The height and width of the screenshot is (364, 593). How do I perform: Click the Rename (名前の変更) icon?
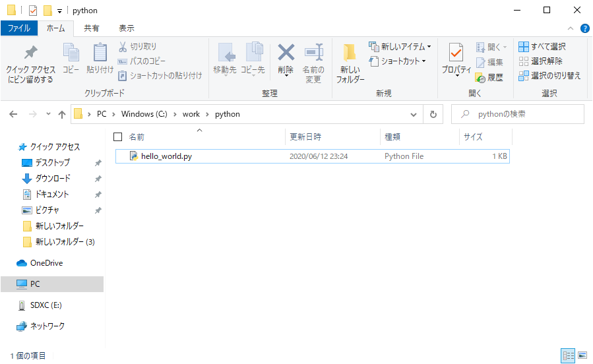click(x=313, y=53)
